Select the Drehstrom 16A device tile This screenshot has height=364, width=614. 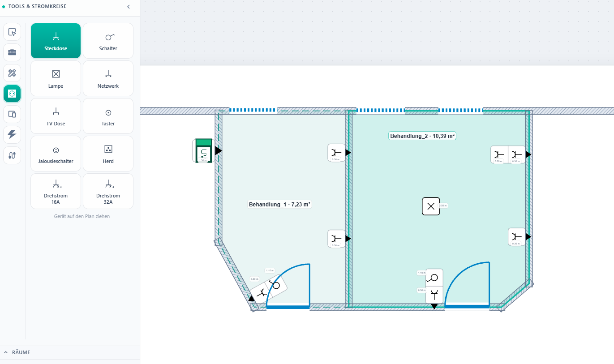[56, 191]
